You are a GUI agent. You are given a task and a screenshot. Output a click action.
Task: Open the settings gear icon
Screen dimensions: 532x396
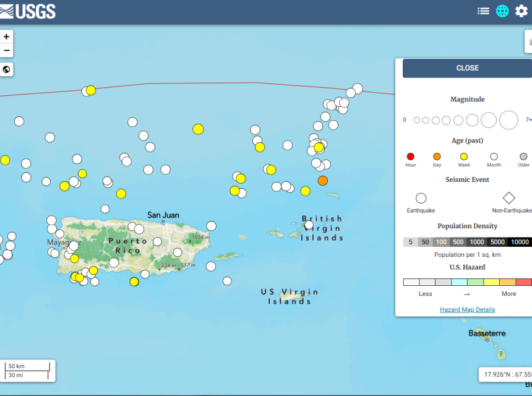click(521, 11)
